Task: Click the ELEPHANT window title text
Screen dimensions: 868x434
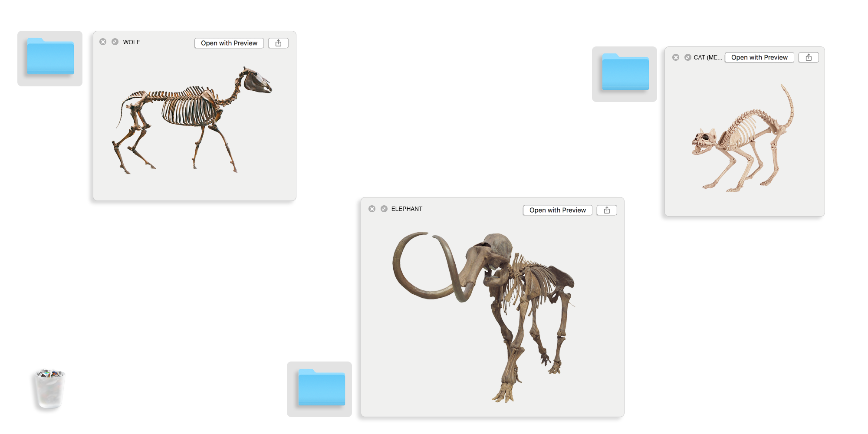Action: 407,209
